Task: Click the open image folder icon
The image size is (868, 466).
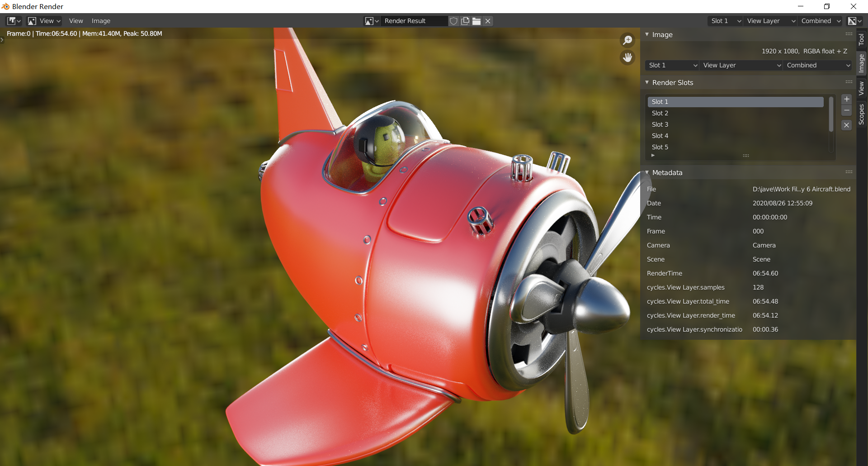Action: coord(476,21)
